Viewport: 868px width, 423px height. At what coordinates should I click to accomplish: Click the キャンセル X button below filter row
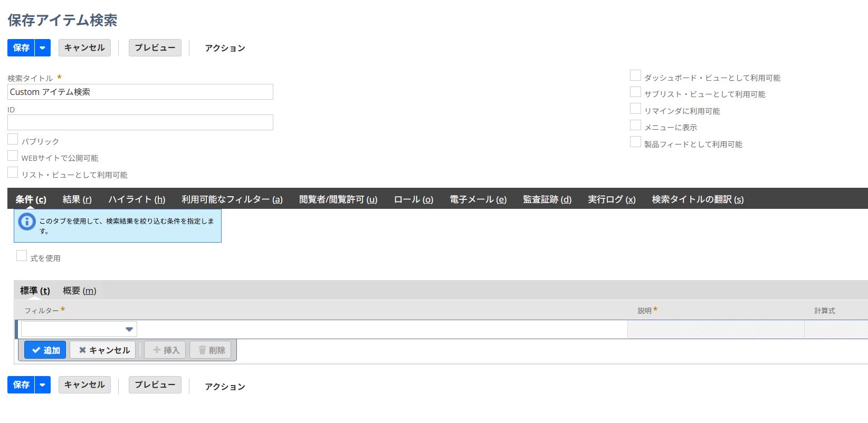[103, 350]
